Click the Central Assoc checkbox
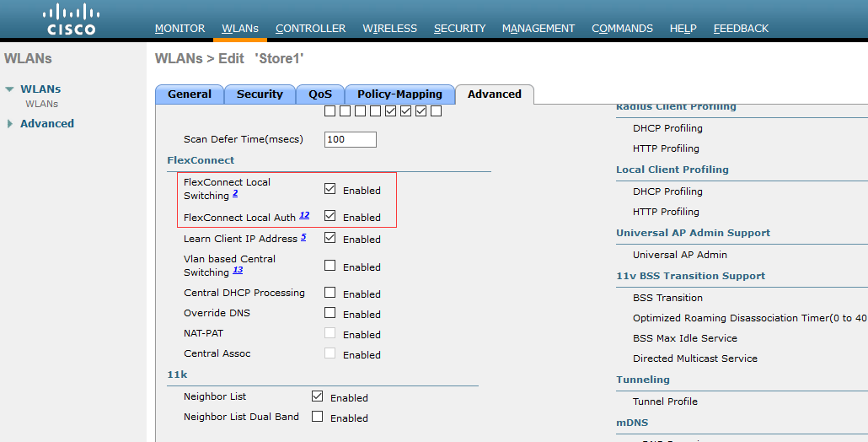 coord(330,353)
